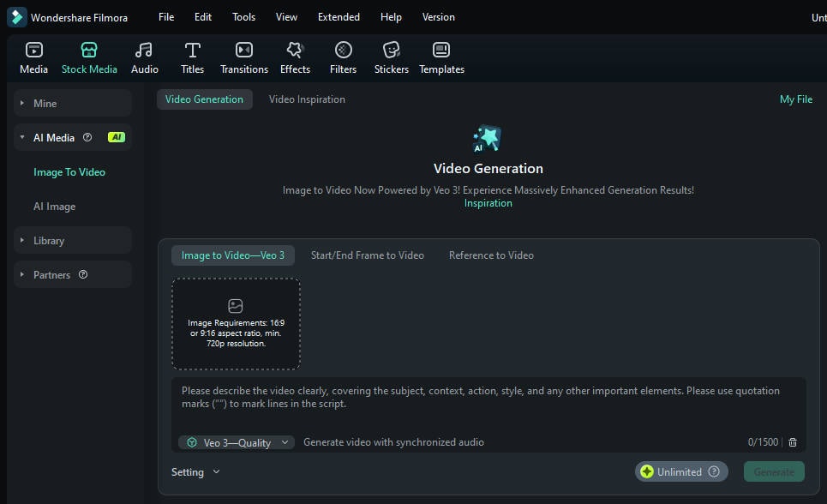Click the green credits plus icon
Screen dimensions: 827x504
click(x=647, y=471)
